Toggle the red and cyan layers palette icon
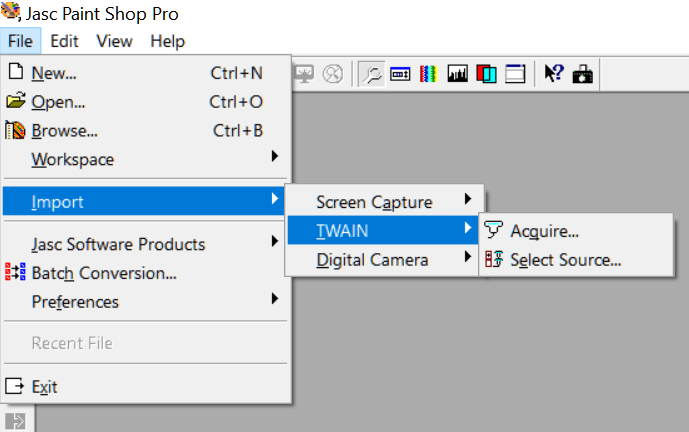Image resolution: width=689 pixels, height=432 pixels. pyautogui.click(x=486, y=74)
